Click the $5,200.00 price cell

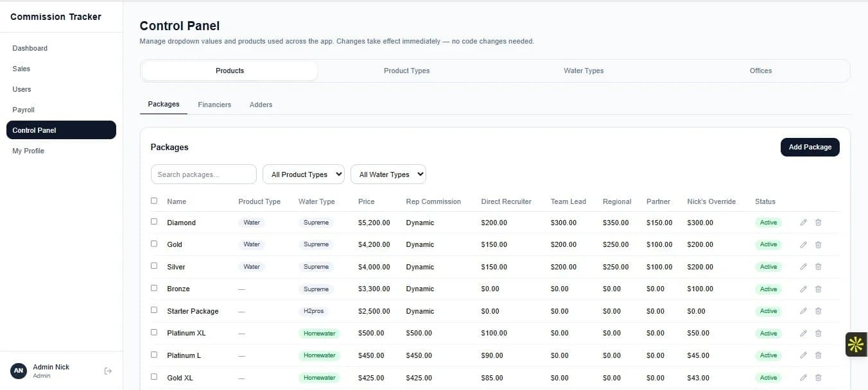374,223
